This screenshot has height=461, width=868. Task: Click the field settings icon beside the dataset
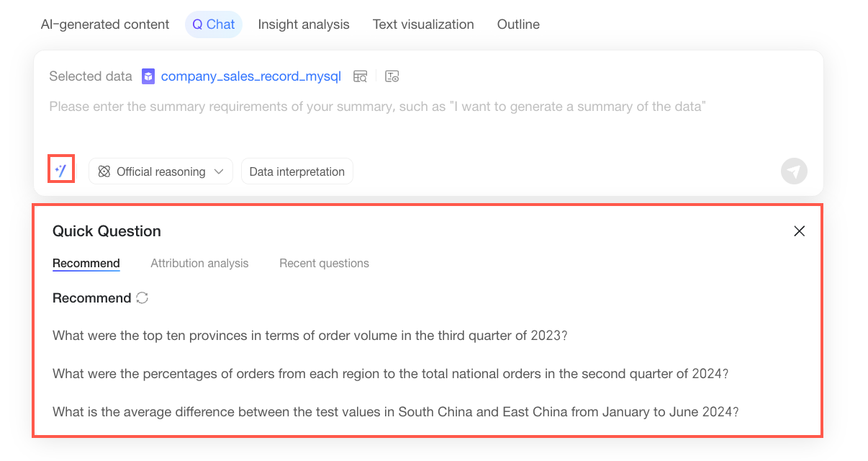392,76
